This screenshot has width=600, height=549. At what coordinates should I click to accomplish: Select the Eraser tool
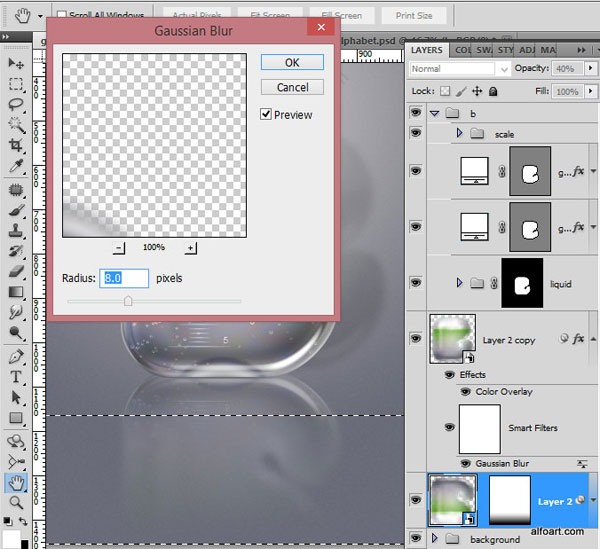click(16, 272)
